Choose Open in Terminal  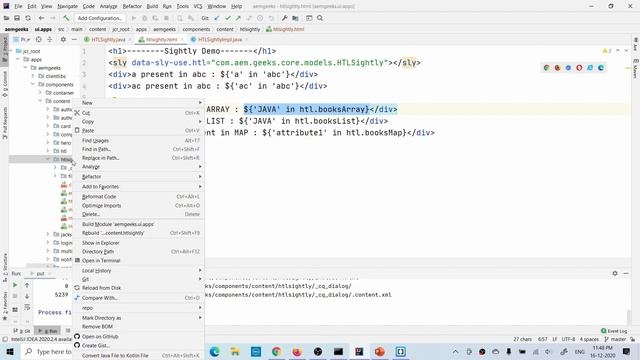click(x=138, y=260)
